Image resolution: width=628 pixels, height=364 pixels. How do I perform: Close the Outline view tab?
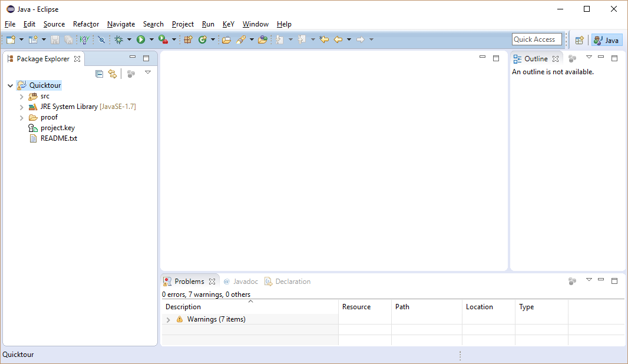point(556,59)
